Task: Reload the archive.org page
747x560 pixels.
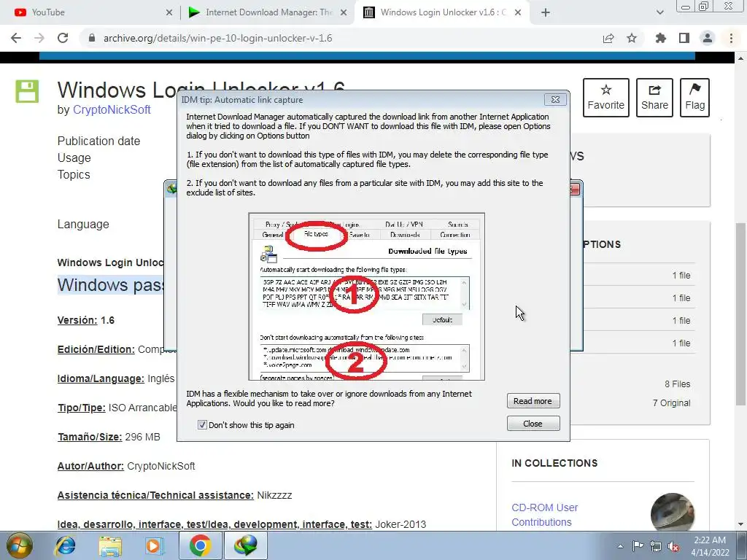Action: [63, 38]
